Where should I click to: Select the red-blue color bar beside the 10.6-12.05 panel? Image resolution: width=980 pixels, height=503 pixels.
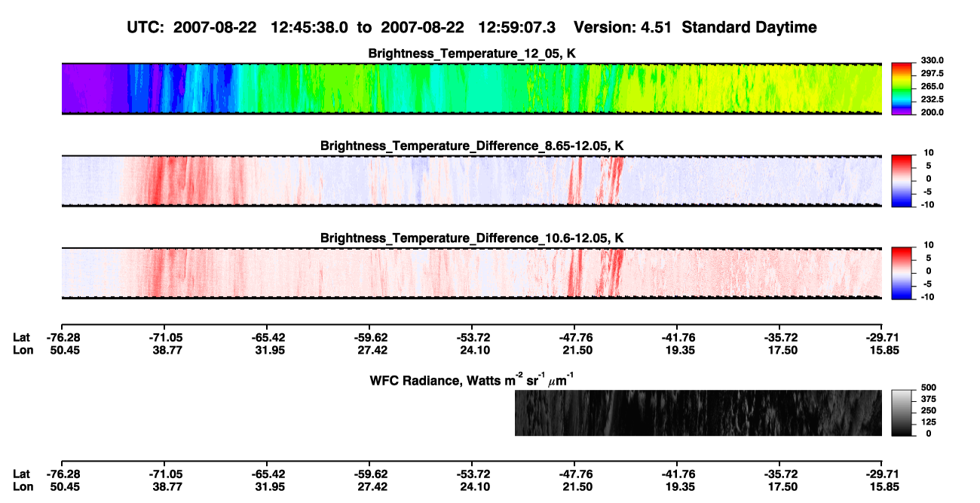pos(901,273)
